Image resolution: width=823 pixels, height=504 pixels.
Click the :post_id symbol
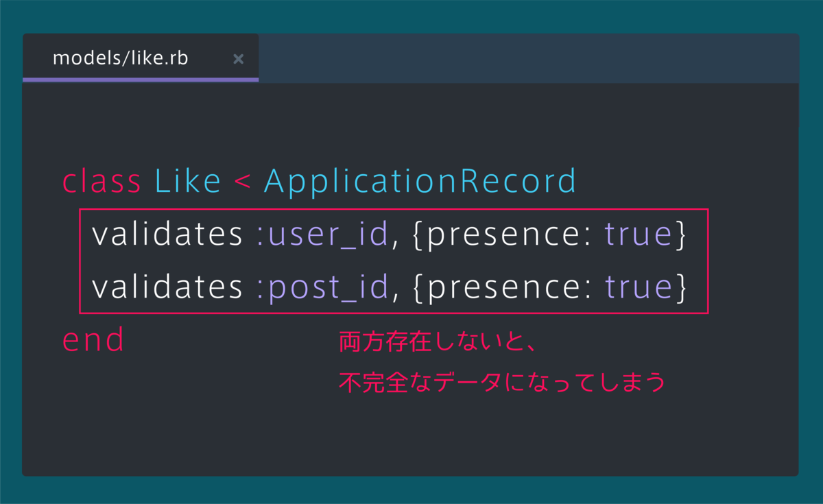coord(322,288)
